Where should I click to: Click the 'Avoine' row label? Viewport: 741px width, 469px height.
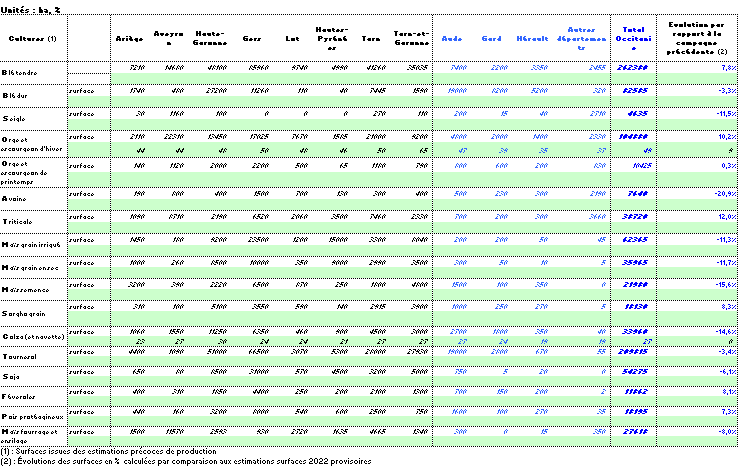tap(14, 199)
